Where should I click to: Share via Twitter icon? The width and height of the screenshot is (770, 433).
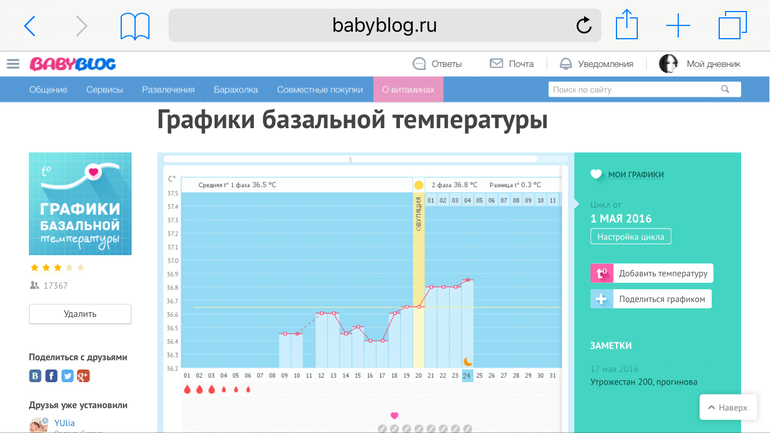click(67, 376)
